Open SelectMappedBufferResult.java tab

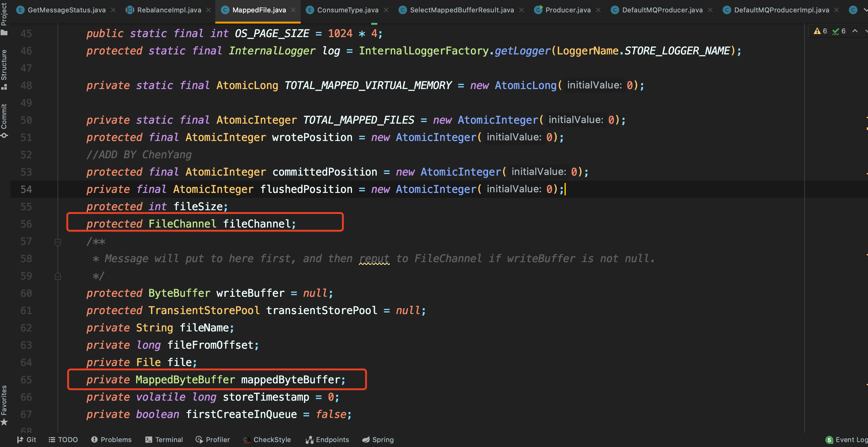[462, 10]
